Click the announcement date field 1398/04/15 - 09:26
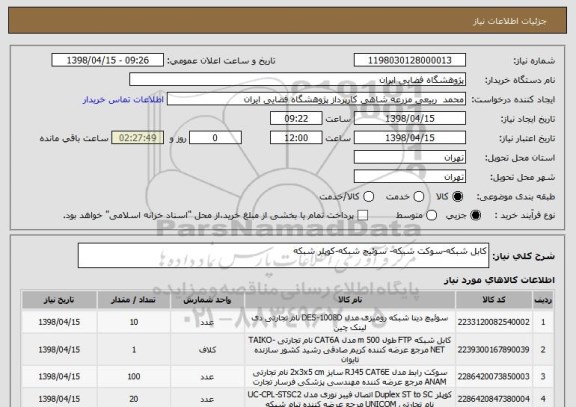This screenshot has height=407, width=576. coord(108,60)
